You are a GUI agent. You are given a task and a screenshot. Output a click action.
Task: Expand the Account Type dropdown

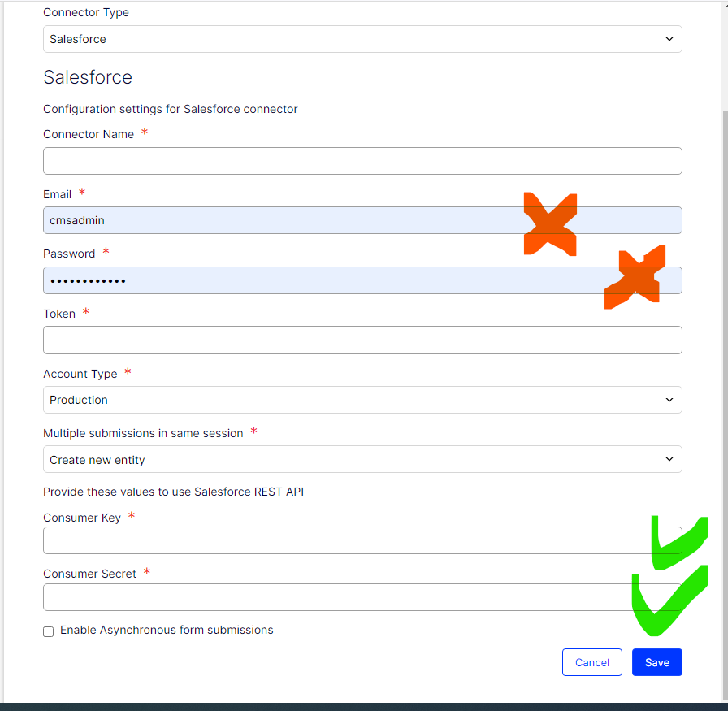pyautogui.click(x=362, y=400)
